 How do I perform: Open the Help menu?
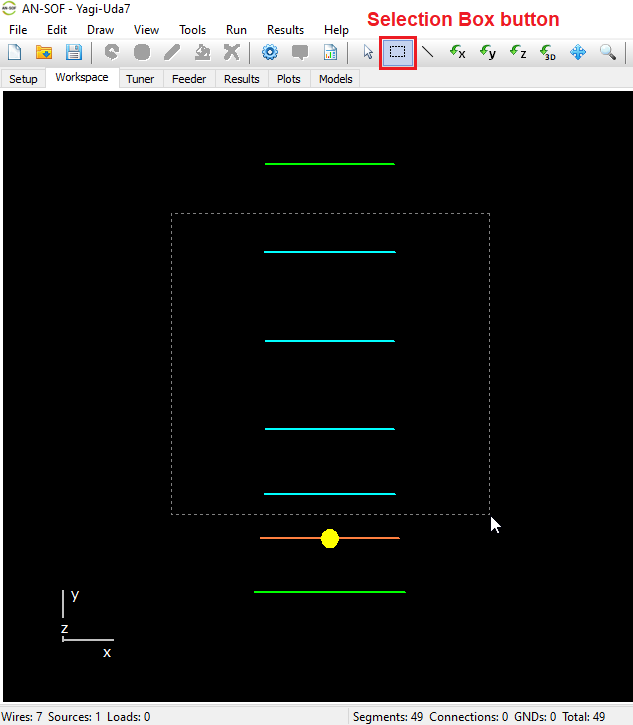coord(336,30)
